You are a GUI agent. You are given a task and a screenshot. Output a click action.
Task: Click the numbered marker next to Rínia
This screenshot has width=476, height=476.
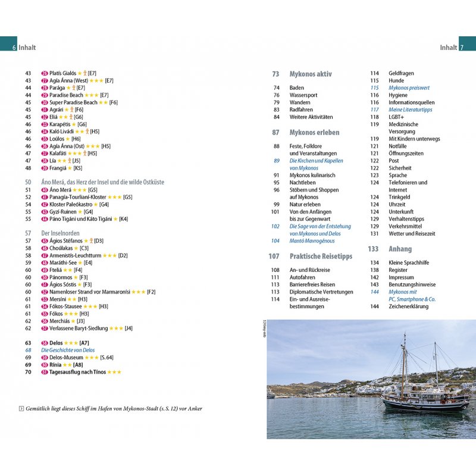pos(45,365)
